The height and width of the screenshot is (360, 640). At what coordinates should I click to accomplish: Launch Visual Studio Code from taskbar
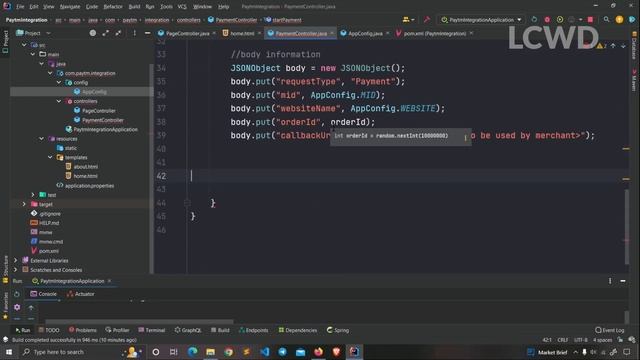(x=264, y=352)
